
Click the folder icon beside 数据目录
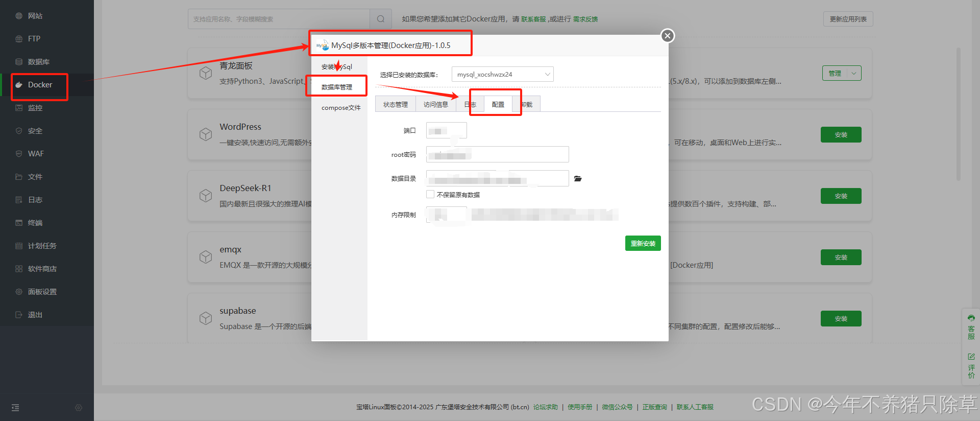578,179
